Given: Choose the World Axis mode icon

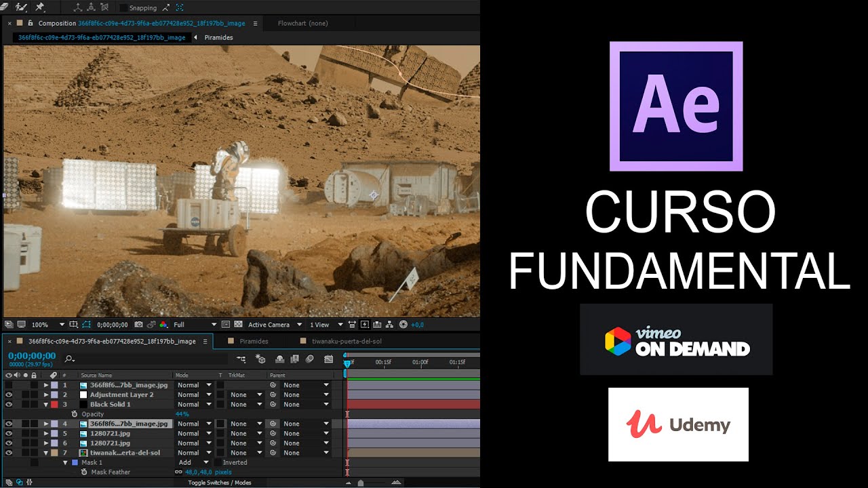Looking at the screenshot, I should (x=91, y=7).
